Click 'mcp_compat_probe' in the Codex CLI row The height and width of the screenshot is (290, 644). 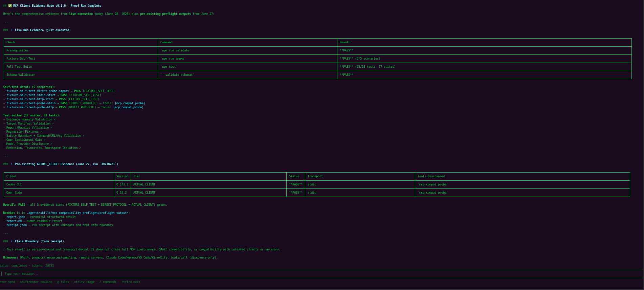pos(433,184)
